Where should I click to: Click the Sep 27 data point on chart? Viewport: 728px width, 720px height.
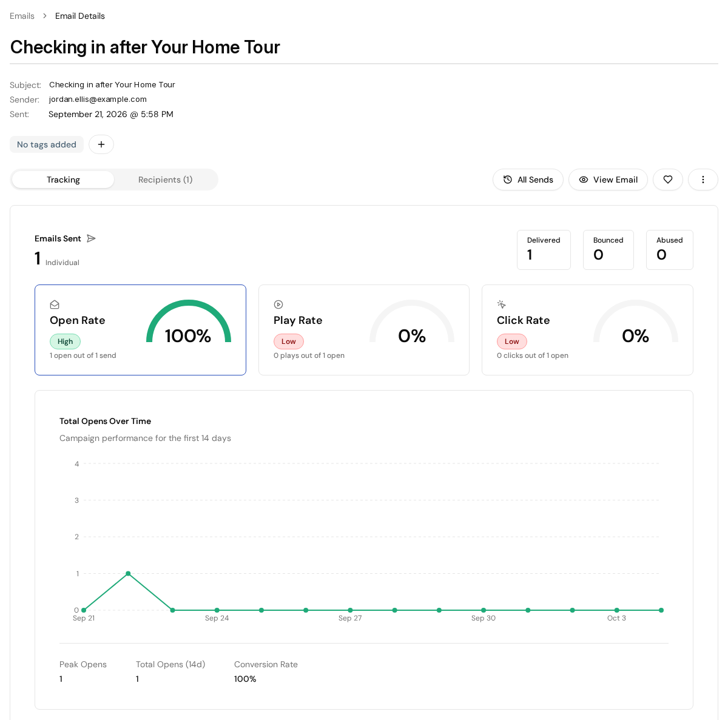(x=350, y=610)
